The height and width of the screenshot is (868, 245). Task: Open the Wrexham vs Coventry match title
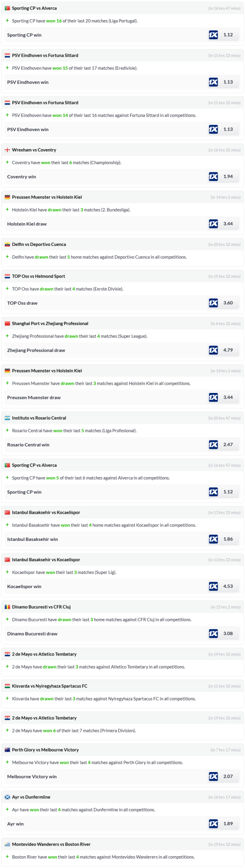tap(34, 150)
